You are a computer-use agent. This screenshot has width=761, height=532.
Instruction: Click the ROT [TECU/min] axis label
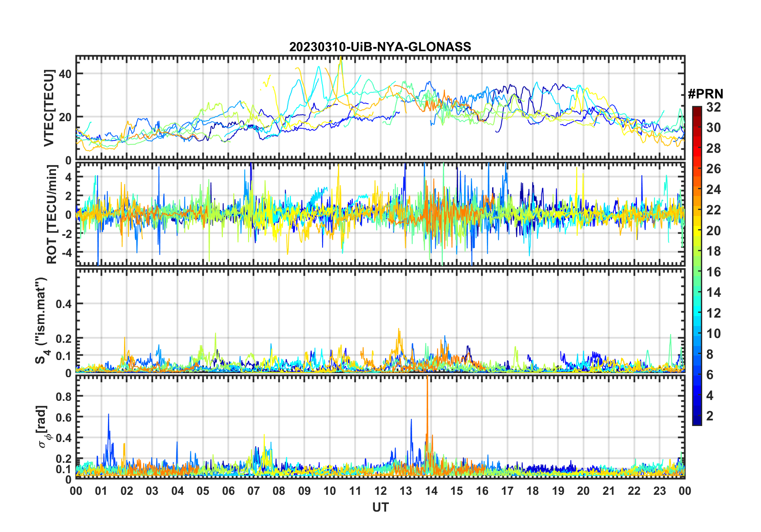click(x=52, y=214)
